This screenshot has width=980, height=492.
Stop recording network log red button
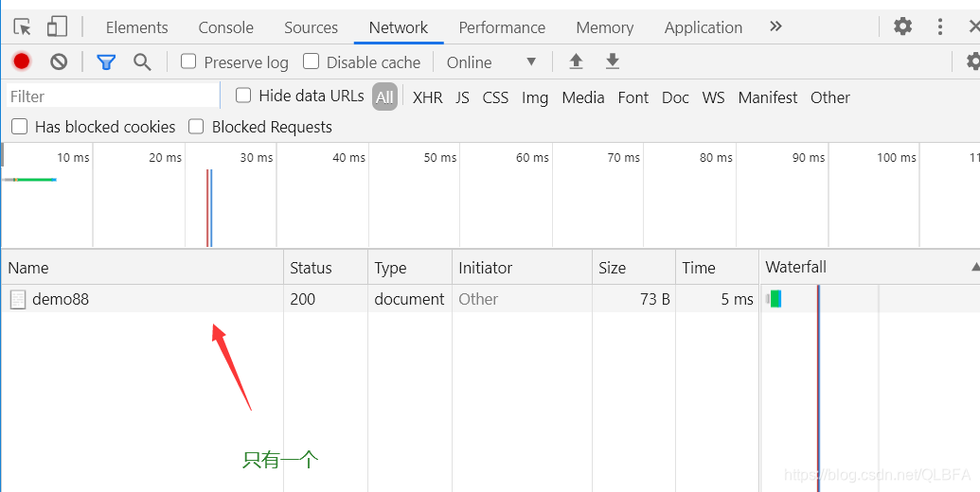[x=22, y=61]
